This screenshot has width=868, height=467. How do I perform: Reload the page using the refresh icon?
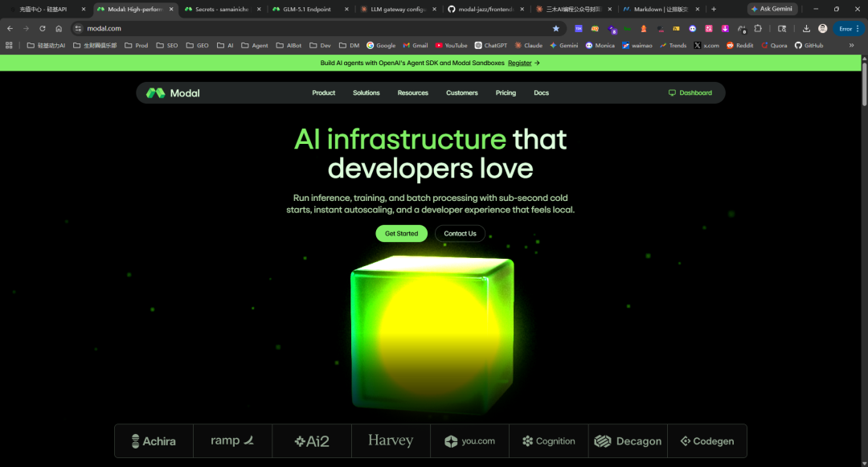43,28
